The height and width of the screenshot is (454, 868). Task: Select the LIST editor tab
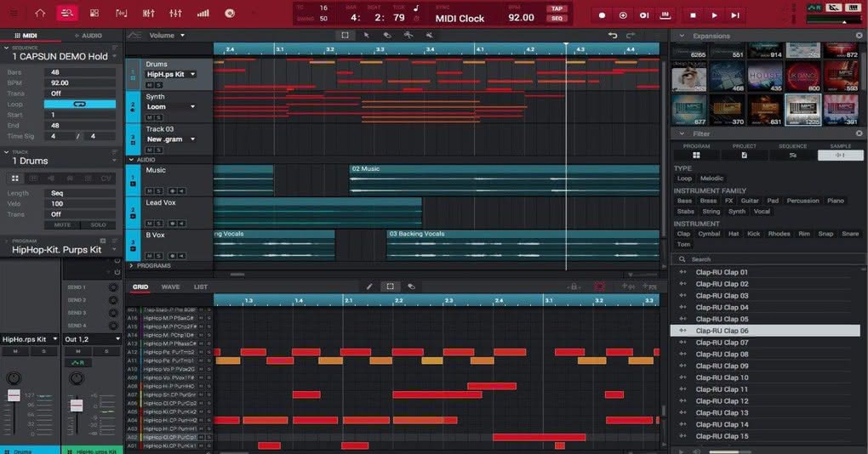200,287
